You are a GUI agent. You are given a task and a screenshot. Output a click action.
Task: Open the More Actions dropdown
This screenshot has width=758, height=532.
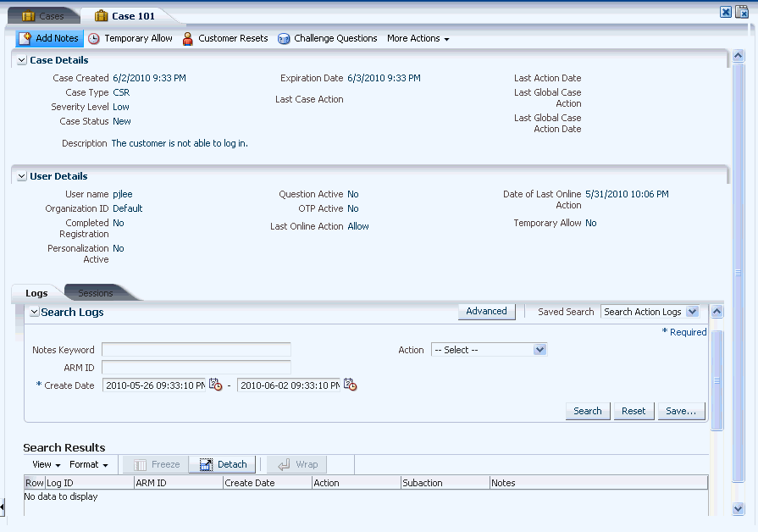[418, 38]
